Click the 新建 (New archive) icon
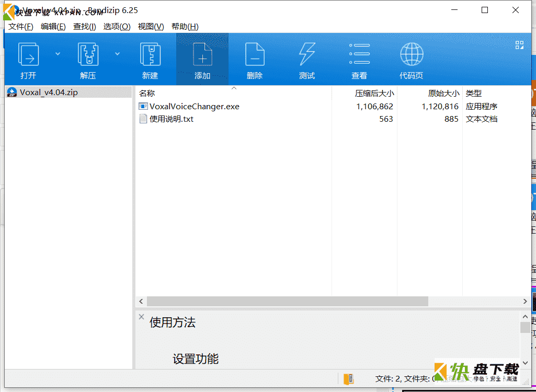The height and width of the screenshot is (392, 536). (150, 55)
